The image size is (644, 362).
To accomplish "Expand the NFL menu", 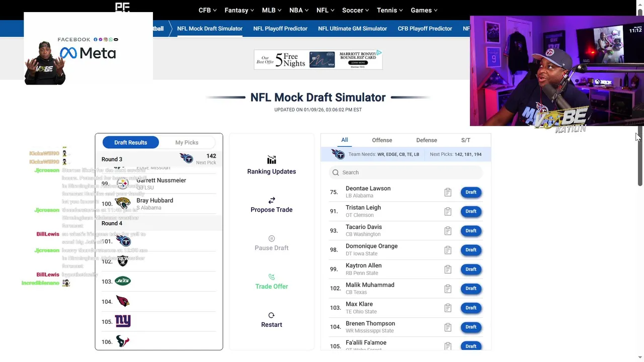I will (326, 10).
